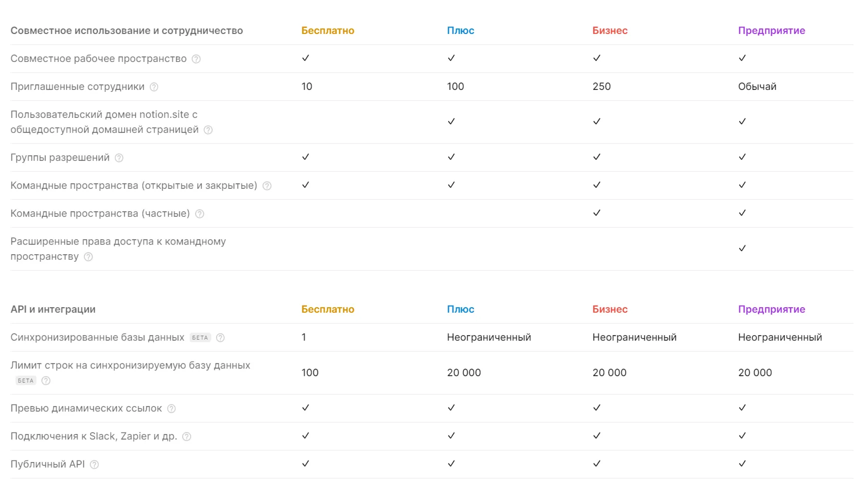868x493 pixels.
Task: Show the Публичный API help icon
Action: [94, 465]
